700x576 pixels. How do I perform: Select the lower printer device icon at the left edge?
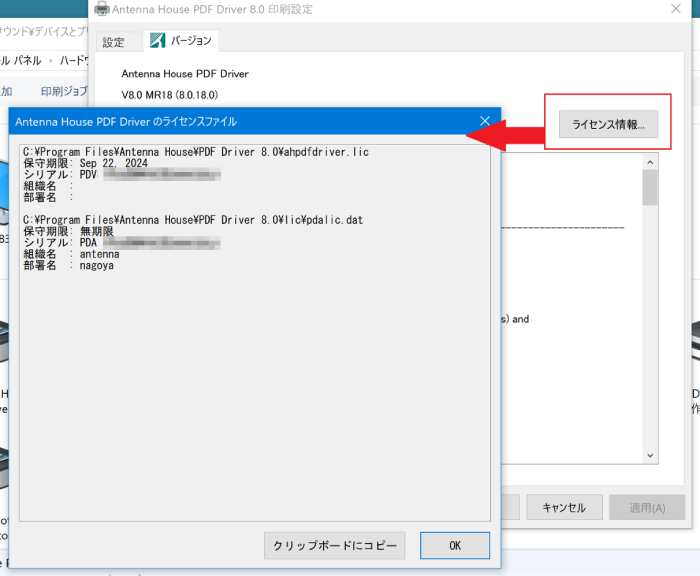click(4, 468)
